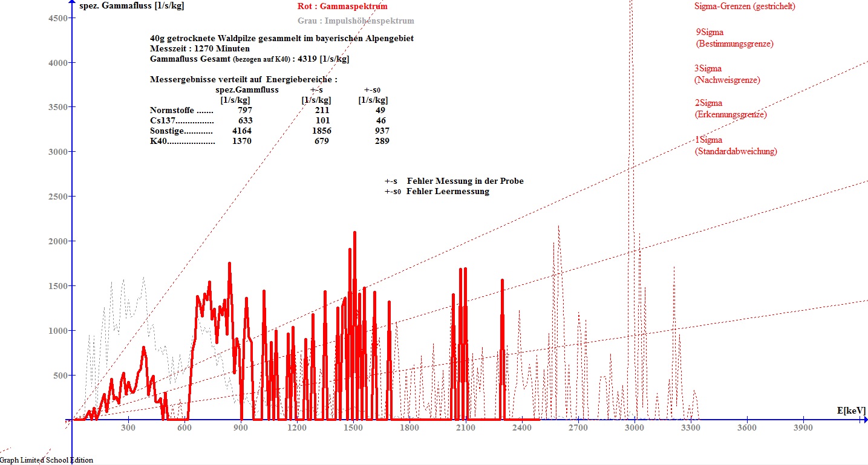Click the '+-s0 Fehler Leermessung' note

[x=437, y=192]
